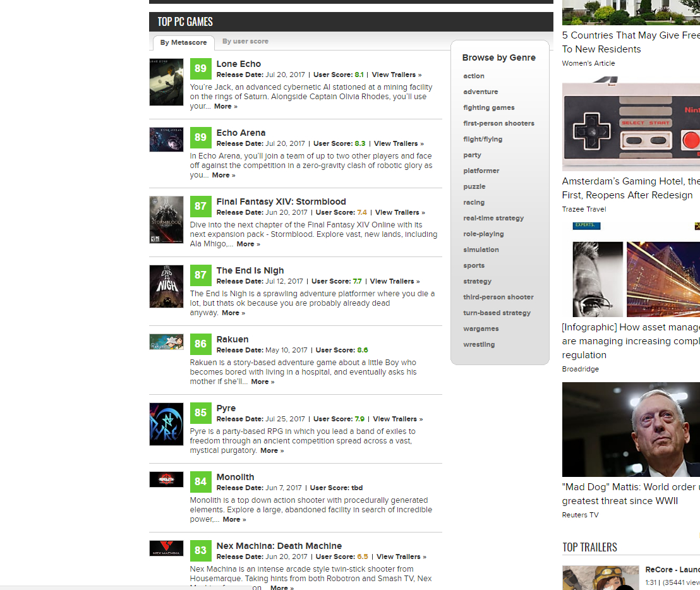Browse the simulation genre
The height and width of the screenshot is (590, 700).
[x=481, y=250]
